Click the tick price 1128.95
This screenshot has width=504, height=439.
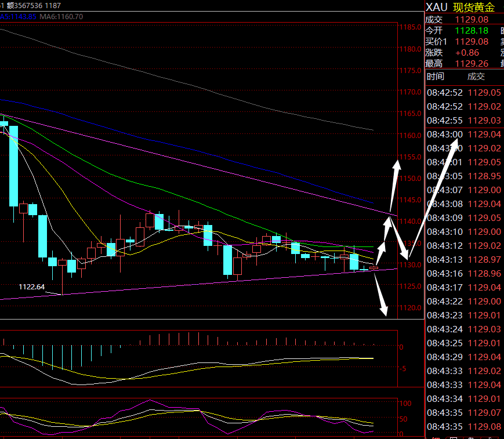pyautogui.click(x=484, y=176)
